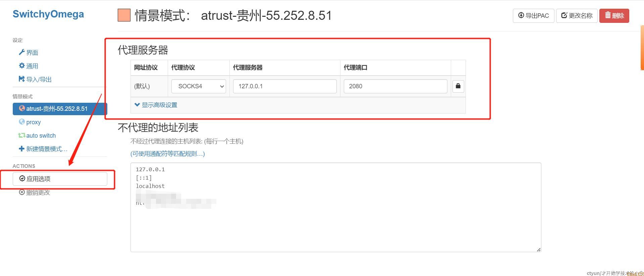Screen dimensions: 644x276
Task: Click the download icon in 导出PAC
Action: tap(521, 15)
